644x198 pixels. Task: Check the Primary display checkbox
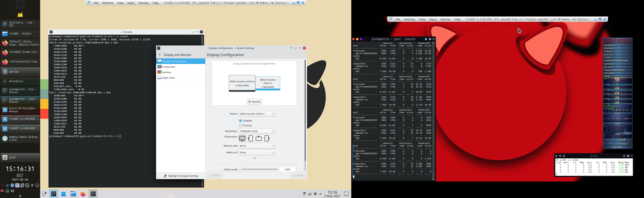(x=240, y=125)
